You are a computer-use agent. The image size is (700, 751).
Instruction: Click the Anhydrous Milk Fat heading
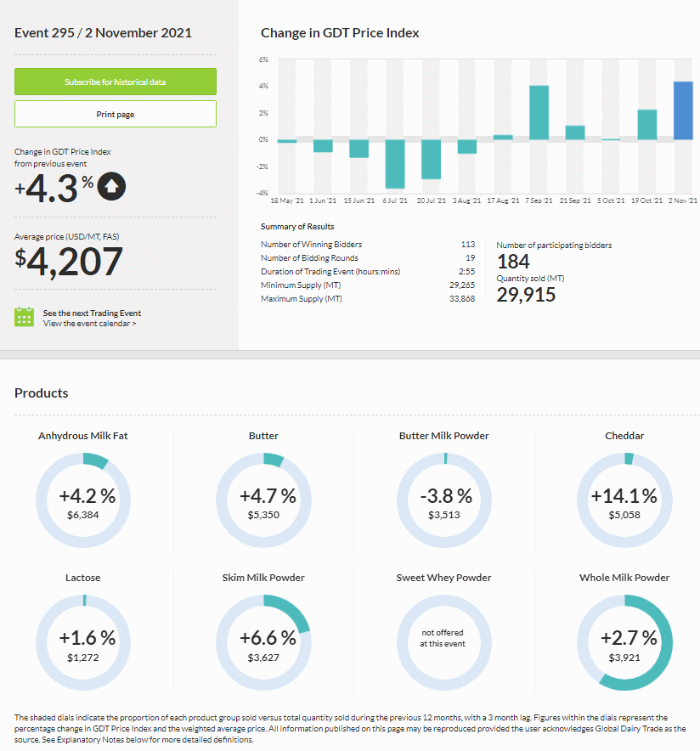(83, 436)
